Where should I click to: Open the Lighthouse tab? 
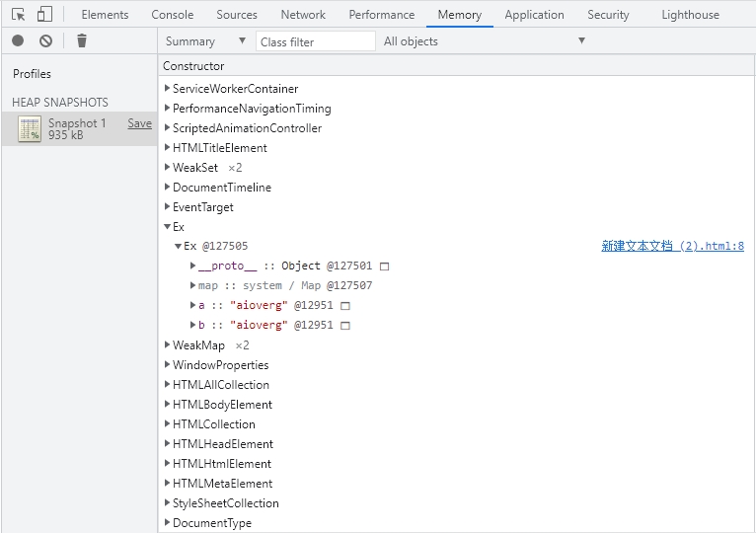pos(690,15)
